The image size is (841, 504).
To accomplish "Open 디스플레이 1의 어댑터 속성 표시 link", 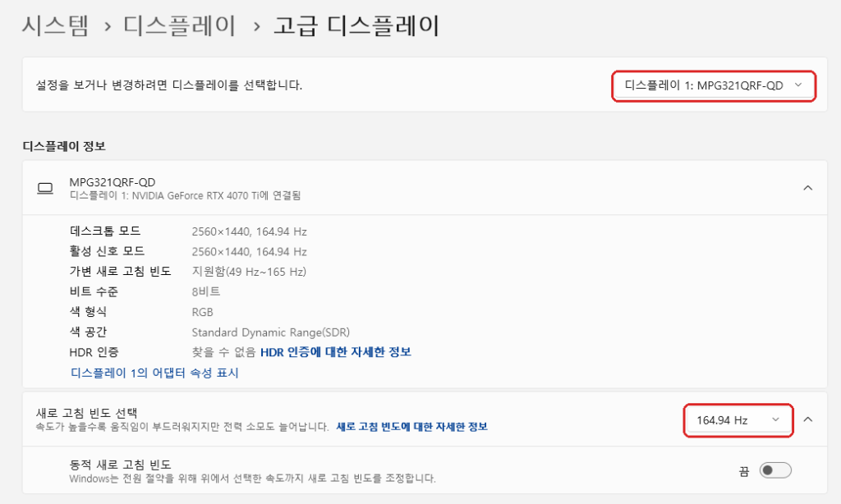I will [154, 373].
